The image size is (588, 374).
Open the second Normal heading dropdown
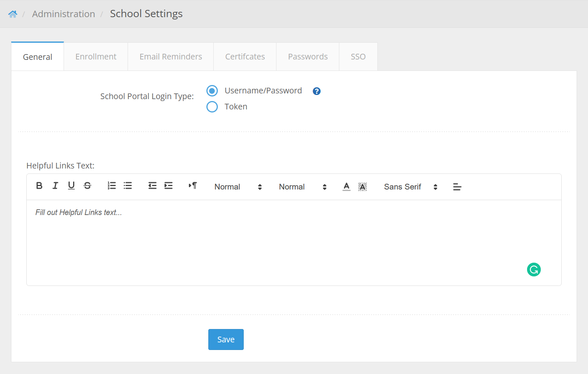[x=302, y=187]
